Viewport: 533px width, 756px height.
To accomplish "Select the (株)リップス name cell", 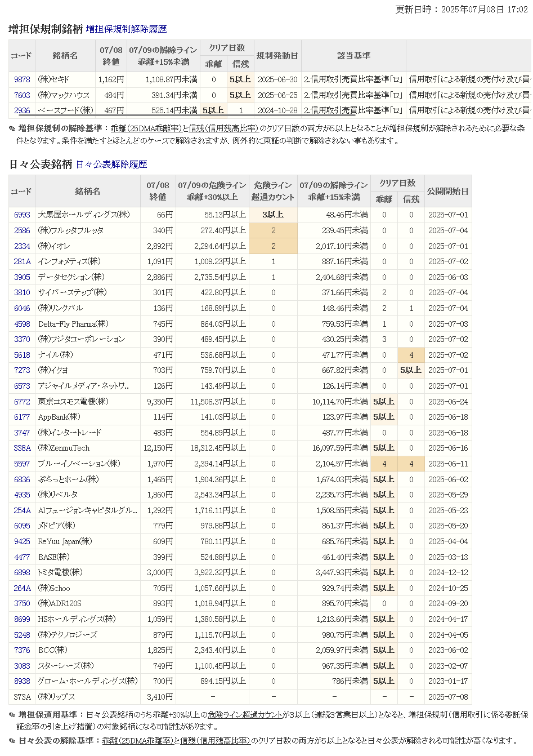I will [87, 697].
